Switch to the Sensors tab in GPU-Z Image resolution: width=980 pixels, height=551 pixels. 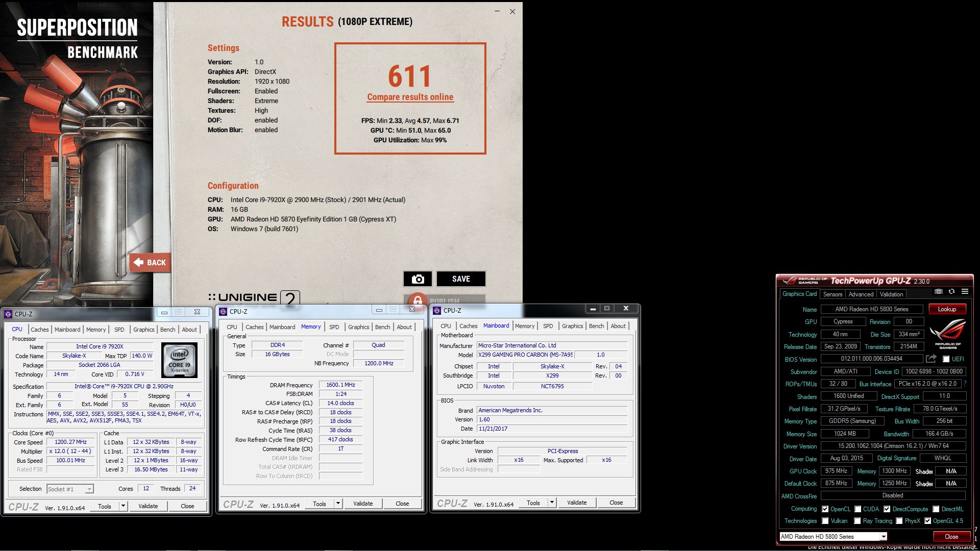click(x=832, y=294)
